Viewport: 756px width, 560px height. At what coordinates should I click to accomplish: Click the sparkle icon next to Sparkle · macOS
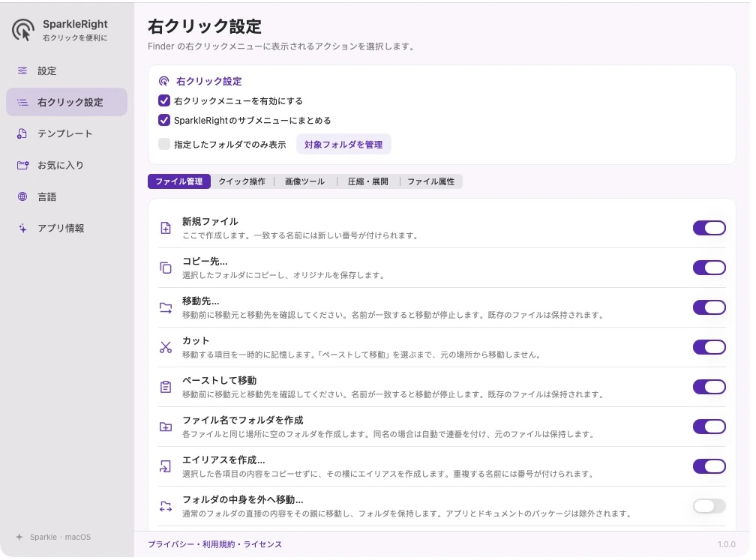click(x=19, y=537)
